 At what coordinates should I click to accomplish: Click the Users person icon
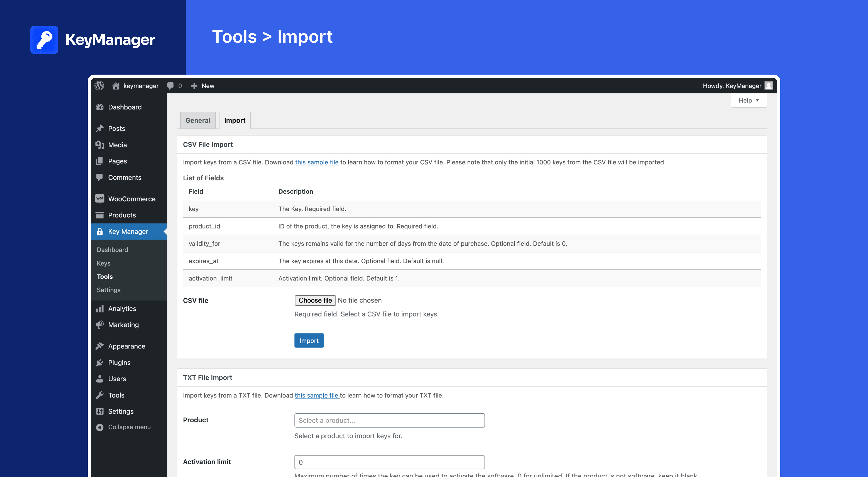[100, 379]
